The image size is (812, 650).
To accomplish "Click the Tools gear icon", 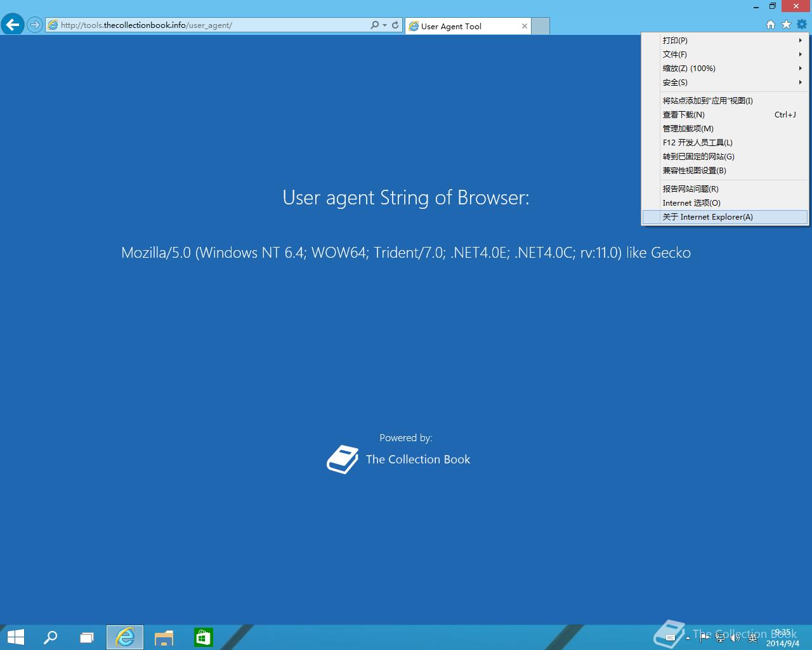I will click(802, 24).
